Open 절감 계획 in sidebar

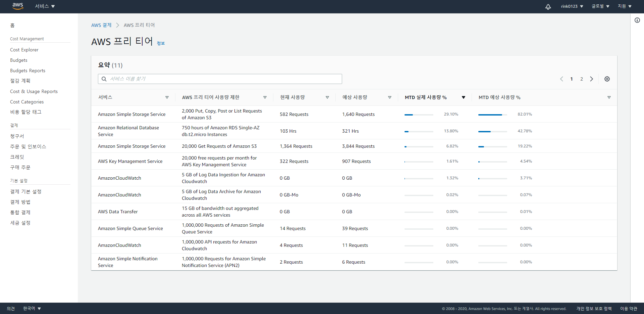[x=20, y=81]
